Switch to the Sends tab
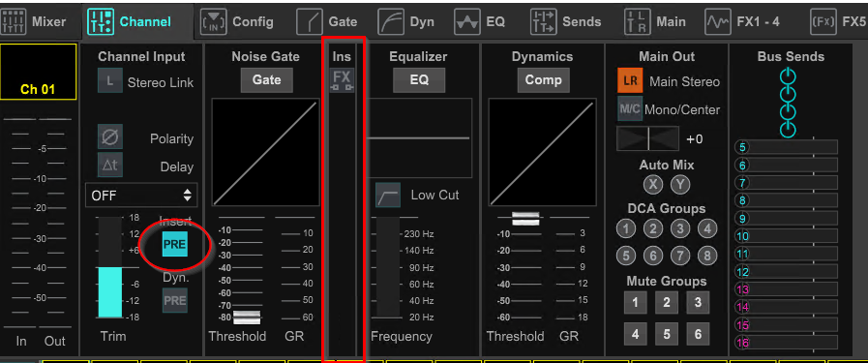 (566, 21)
